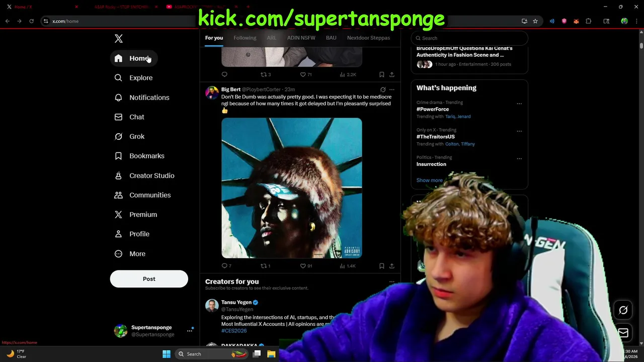Switch to the For you tab
This screenshot has width=644, height=362.
pos(214,38)
